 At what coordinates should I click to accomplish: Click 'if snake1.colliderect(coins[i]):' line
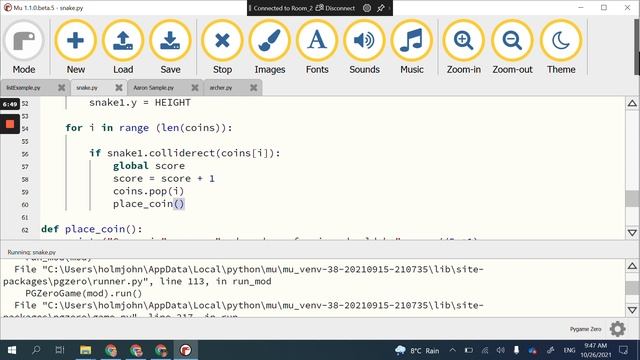tap(185, 153)
